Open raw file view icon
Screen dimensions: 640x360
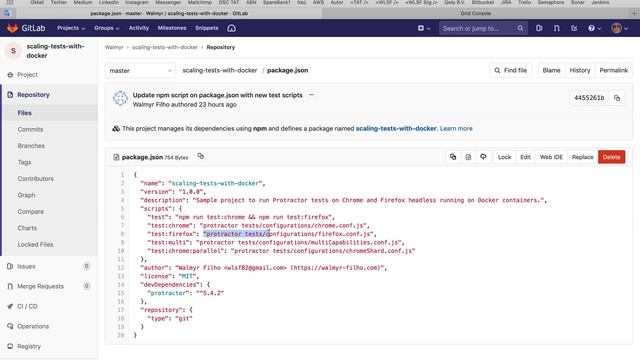[x=468, y=157]
